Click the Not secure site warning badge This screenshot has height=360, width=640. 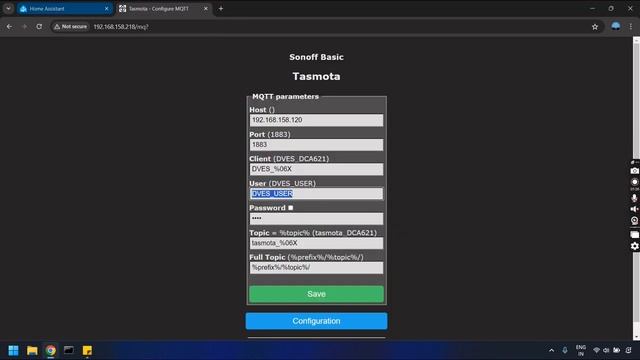coord(70,27)
